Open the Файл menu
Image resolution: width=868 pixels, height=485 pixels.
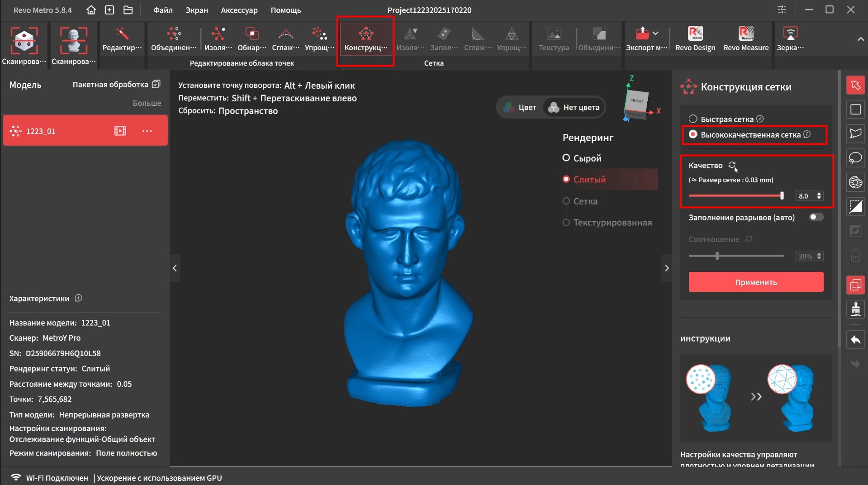[x=163, y=10]
